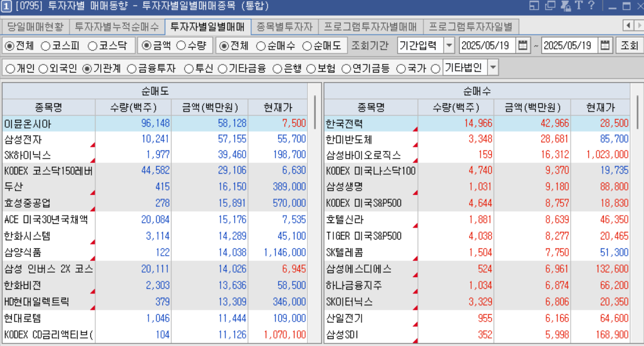This screenshot has height=346, width=644.
Task: Select 삼양식품 in the 순매도 list
Action: tap(155, 253)
